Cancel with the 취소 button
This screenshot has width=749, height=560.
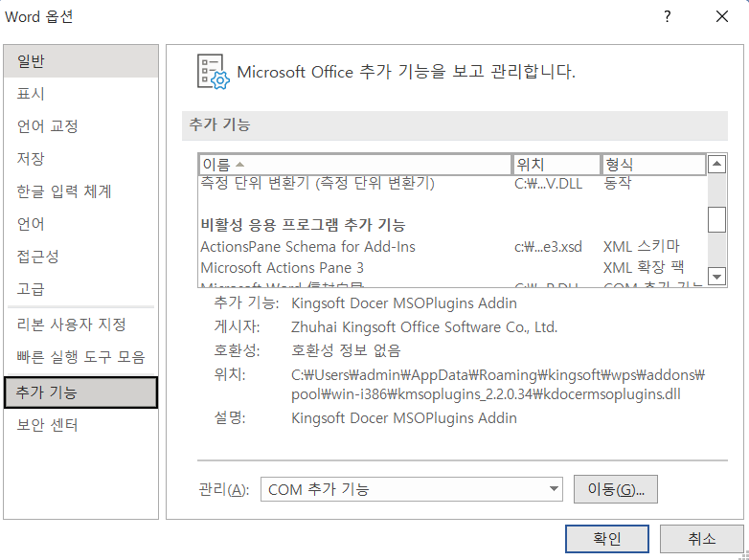click(701, 539)
